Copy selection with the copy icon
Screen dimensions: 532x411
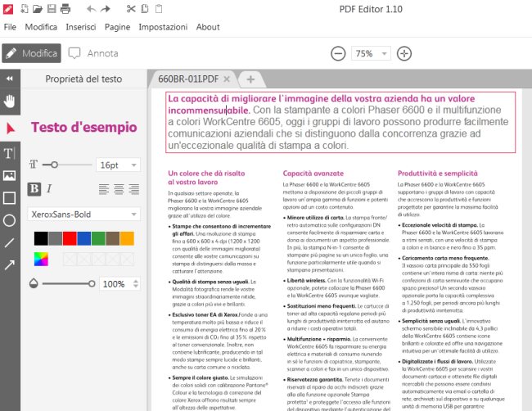pyautogui.click(x=145, y=9)
